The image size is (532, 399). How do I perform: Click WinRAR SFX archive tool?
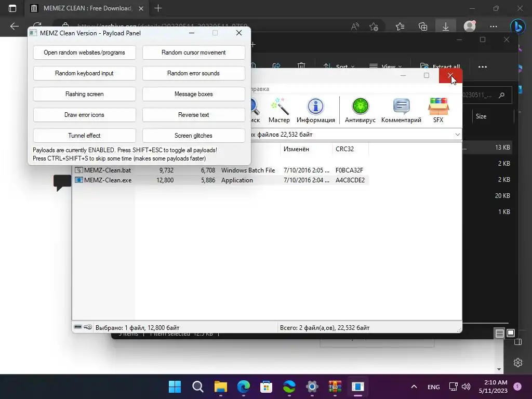point(438,111)
